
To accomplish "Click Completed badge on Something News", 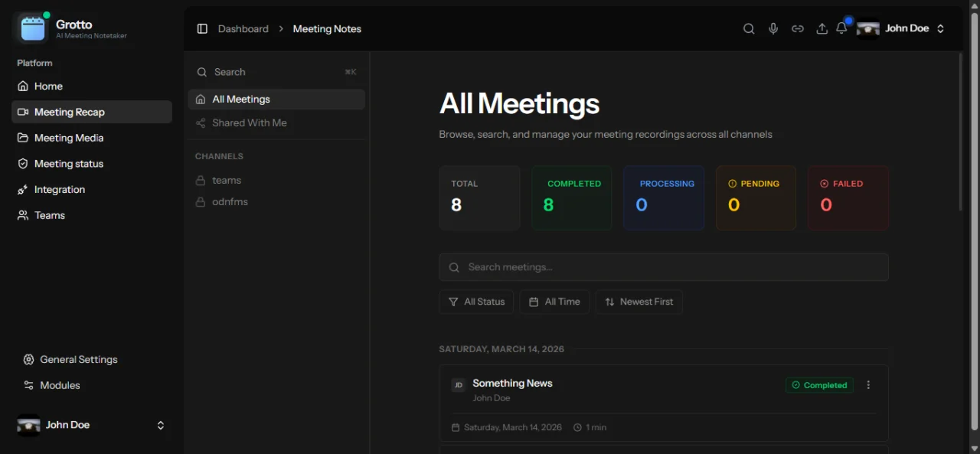I will 819,385.
